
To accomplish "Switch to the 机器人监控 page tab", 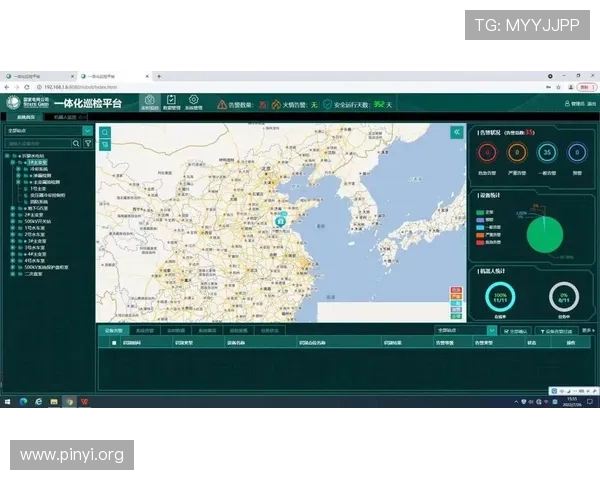I will point(66,117).
